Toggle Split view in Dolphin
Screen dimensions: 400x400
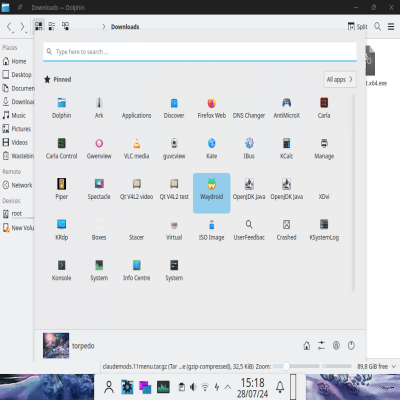[357, 26]
